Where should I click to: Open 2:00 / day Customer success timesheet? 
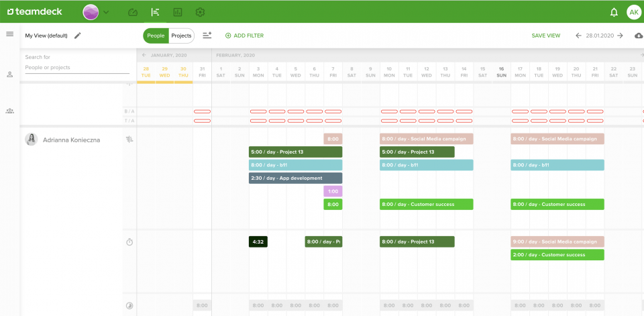(x=557, y=255)
